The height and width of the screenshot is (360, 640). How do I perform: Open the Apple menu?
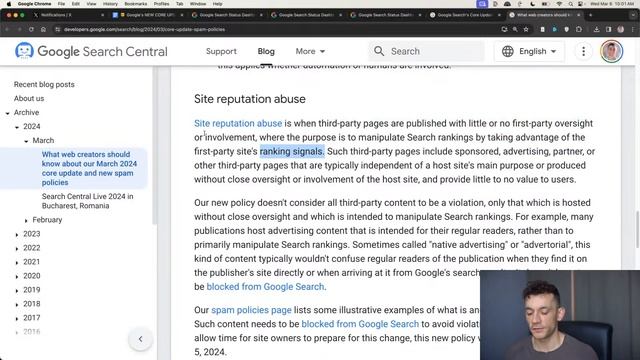tap(9, 4)
